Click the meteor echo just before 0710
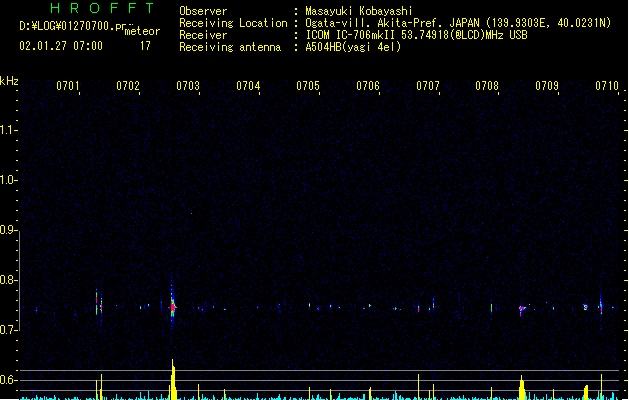 tap(601, 305)
